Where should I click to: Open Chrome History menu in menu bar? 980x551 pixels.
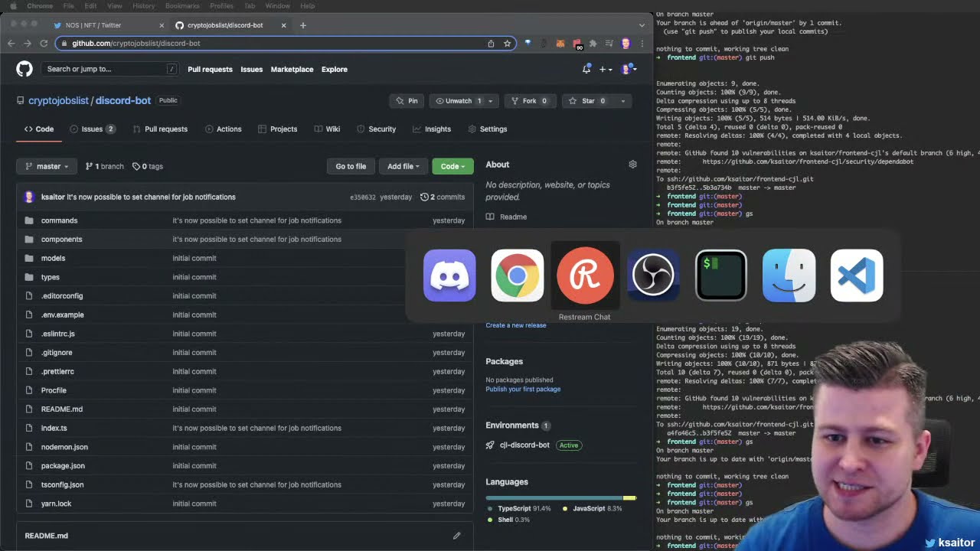pyautogui.click(x=143, y=6)
